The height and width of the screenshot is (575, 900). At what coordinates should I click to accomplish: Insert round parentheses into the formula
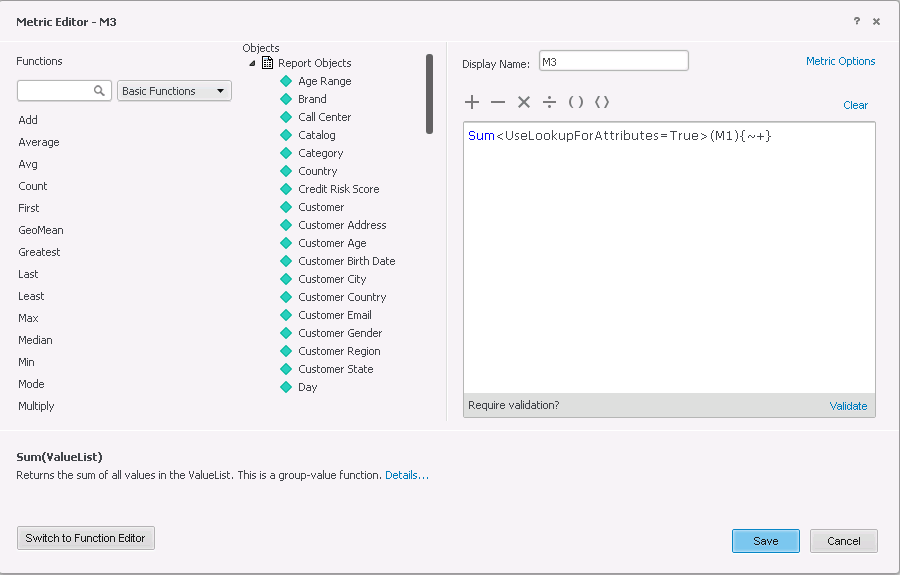pyautogui.click(x=576, y=102)
